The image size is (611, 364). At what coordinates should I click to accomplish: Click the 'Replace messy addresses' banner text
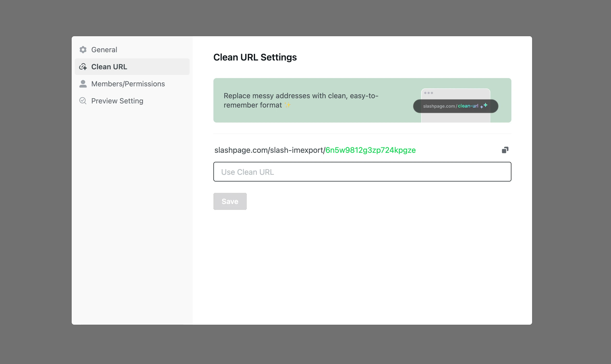coord(301,100)
